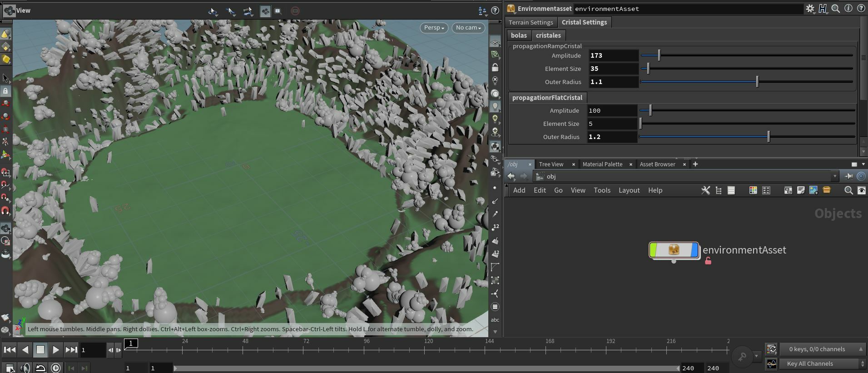
Task: Toggle the audio speaker button in playbar
Action: coord(25,368)
